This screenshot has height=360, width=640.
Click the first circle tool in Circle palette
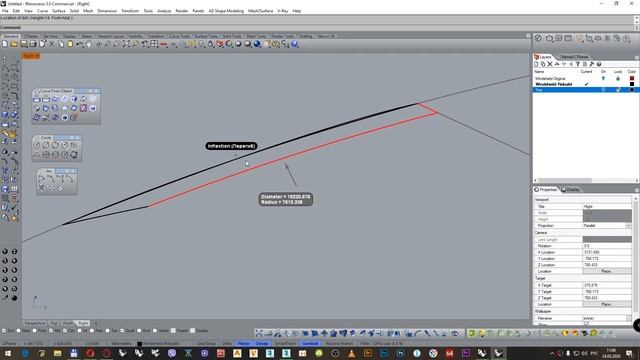pos(37,145)
